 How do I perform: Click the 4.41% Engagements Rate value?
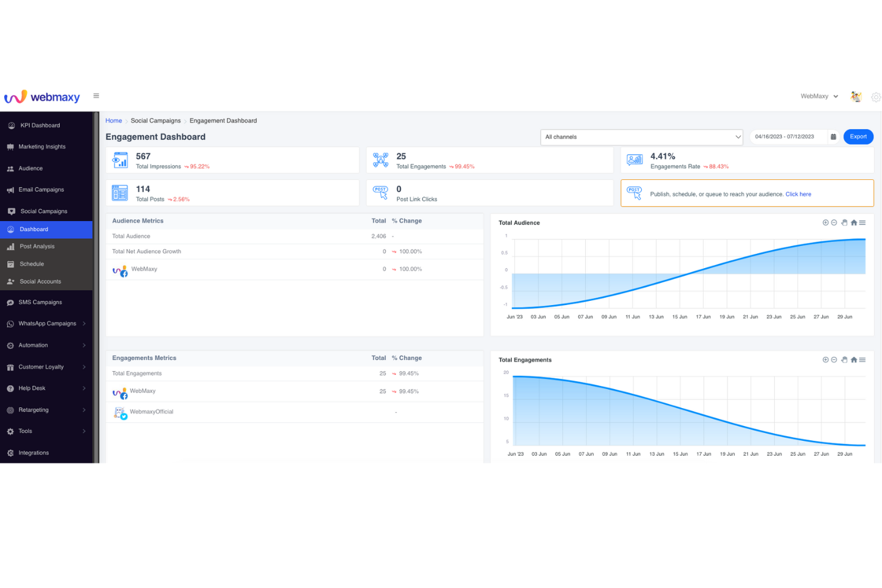[x=663, y=157]
